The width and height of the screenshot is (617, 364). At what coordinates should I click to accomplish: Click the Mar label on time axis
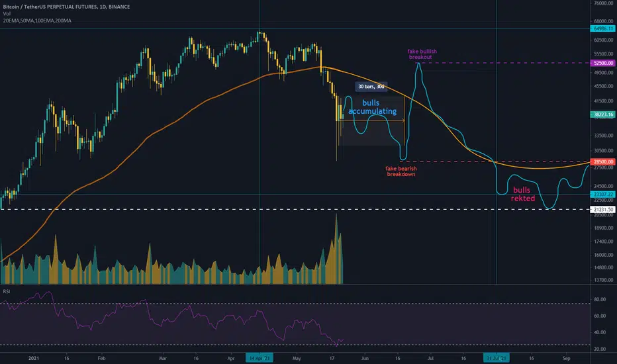[162, 359]
